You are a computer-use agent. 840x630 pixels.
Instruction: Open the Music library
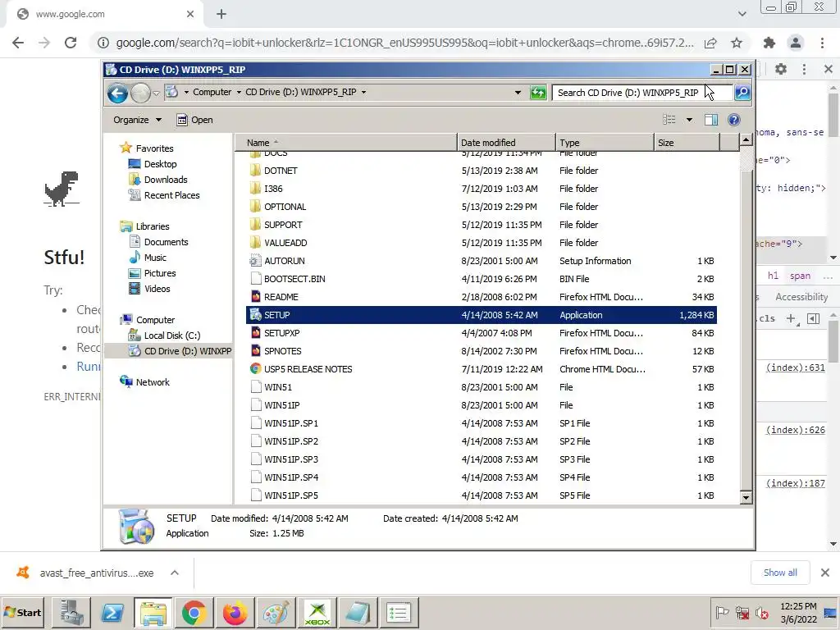pos(155,257)
